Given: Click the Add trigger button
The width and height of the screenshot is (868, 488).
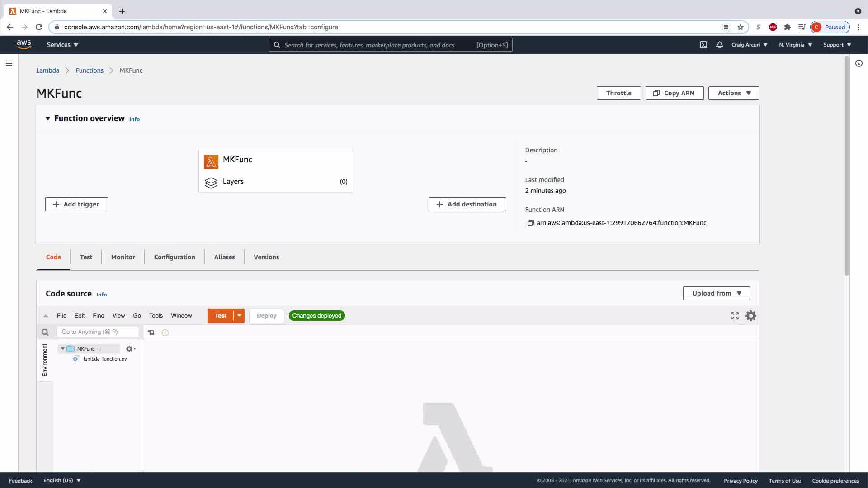Looking at the screenshot, I should coord(76,204).
